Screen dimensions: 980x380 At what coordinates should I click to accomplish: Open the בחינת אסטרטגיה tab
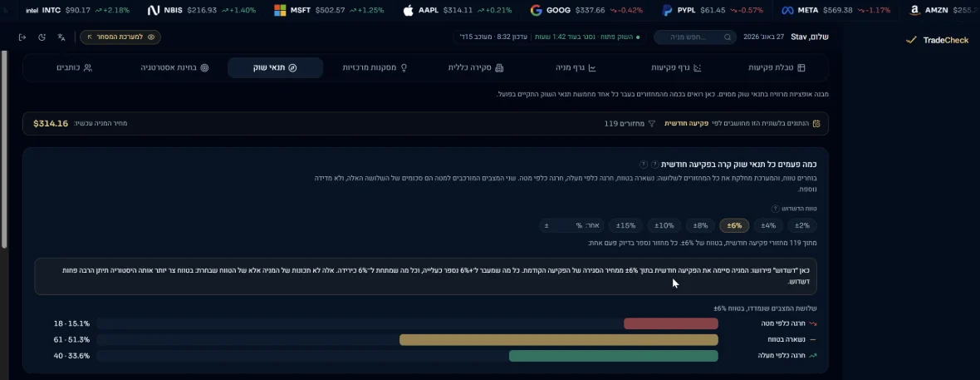tap(174, 67)
